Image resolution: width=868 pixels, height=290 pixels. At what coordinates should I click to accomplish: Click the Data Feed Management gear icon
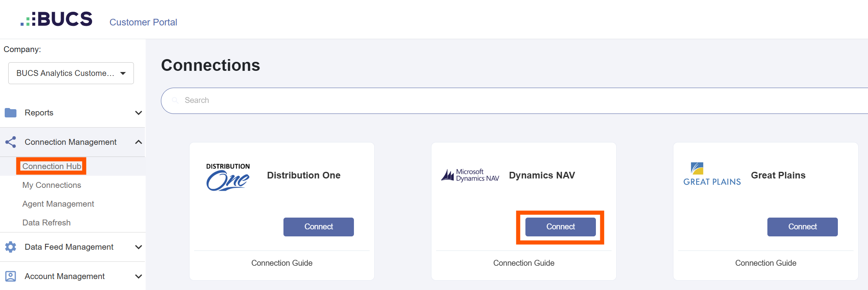11,247
